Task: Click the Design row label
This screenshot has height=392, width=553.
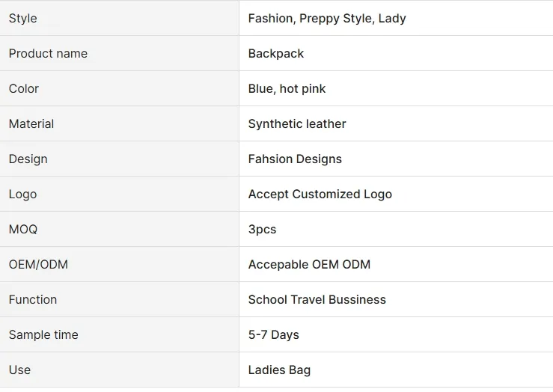Action: pyautogui.click(x=28, y=159)
